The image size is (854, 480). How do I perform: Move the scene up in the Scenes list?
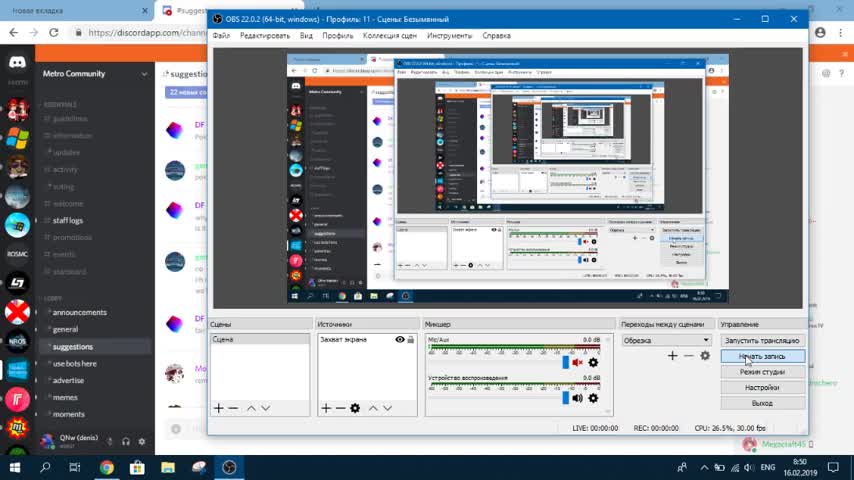tap(251, 408)
